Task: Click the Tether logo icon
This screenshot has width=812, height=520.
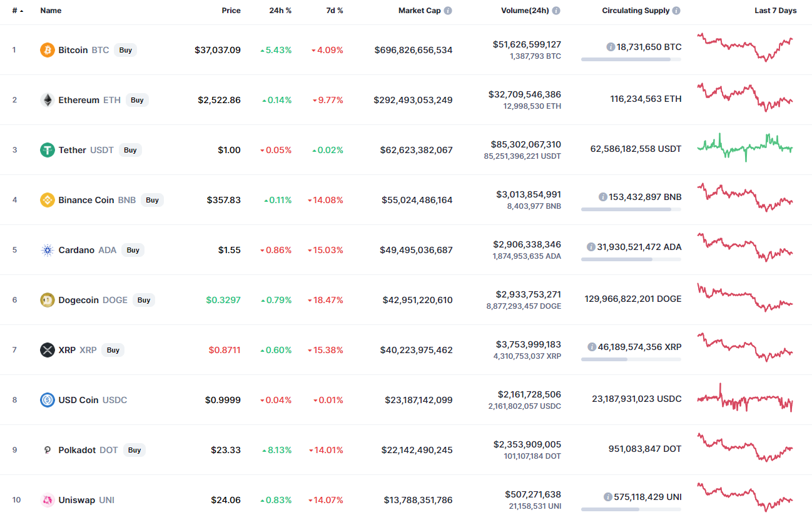Action: 48,150
